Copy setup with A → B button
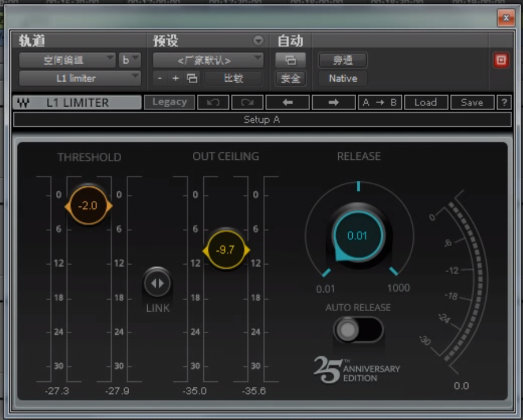 point(379,103)
